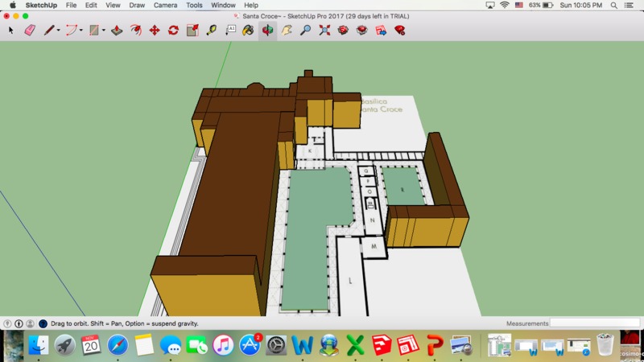644x362 pixels.
Task: Open Launchpad from the Dock
Action: [65, 344]
